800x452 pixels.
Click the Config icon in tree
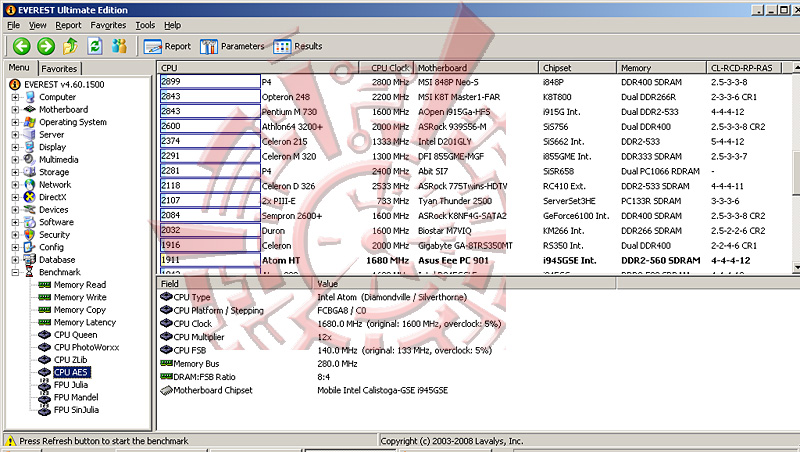click(x=30, y=247)
